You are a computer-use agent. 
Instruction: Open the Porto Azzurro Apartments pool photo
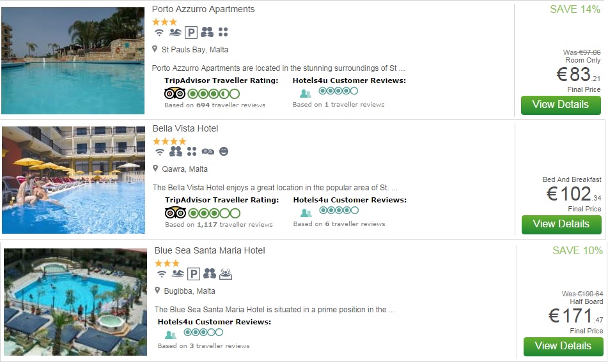(73, 61)
